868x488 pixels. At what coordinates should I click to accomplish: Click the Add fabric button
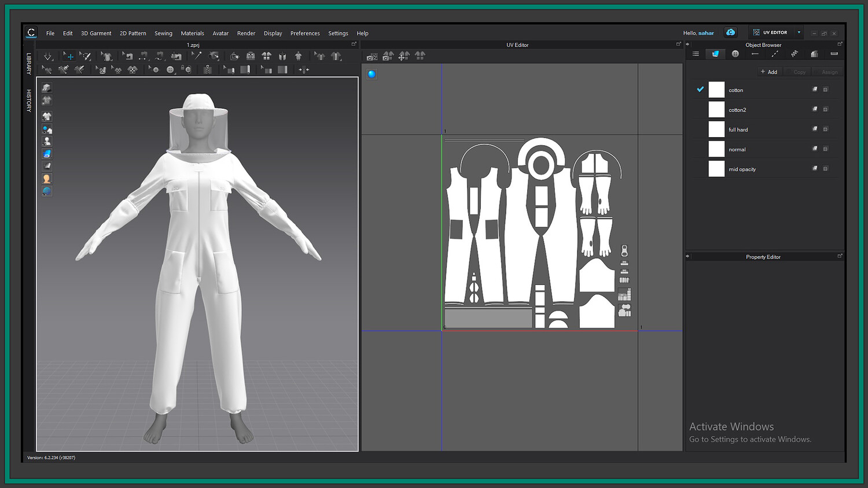pos(769,72)
